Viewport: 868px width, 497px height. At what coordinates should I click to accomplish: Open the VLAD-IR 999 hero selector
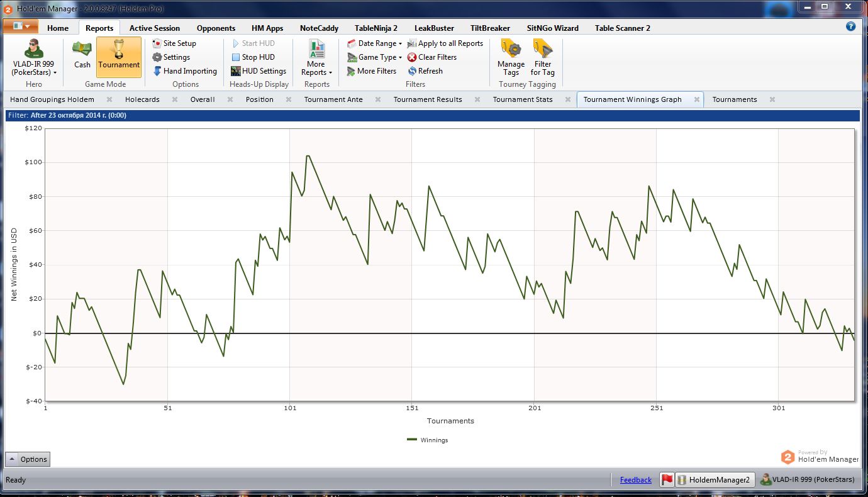pos(34,58)
